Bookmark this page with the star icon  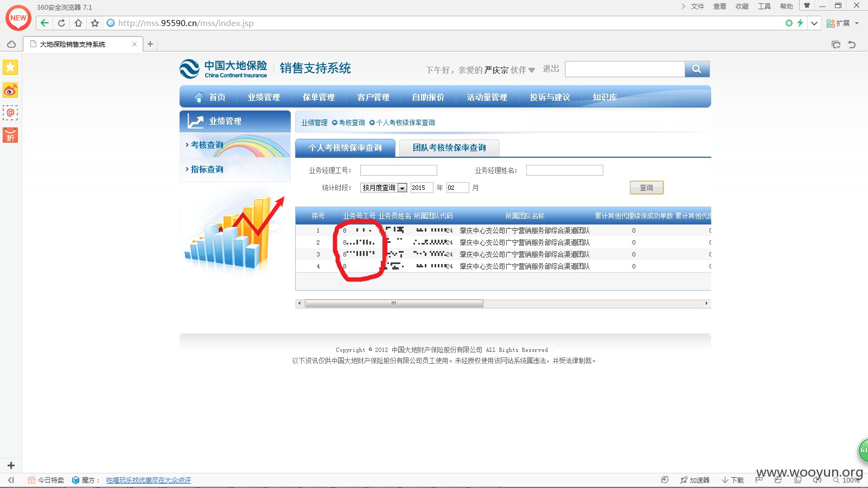95,23
